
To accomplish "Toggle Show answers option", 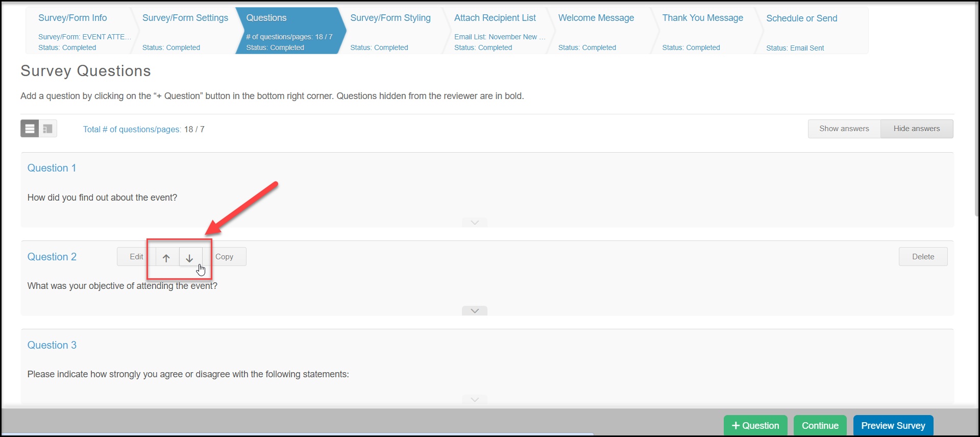I will coord(844,129).
